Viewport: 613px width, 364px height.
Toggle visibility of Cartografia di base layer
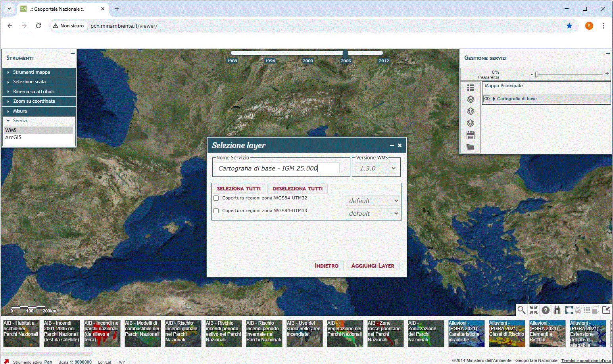(x=487, y=99)
